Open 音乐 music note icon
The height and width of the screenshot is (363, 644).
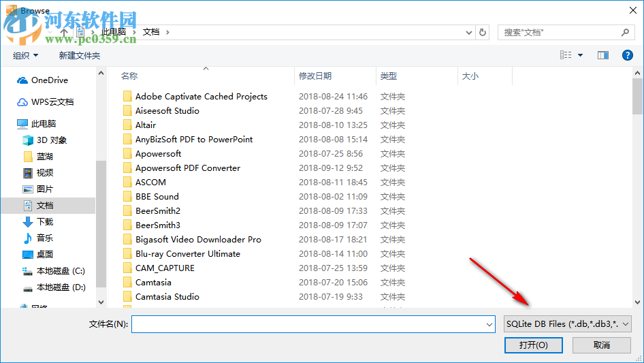coord(27,238)
